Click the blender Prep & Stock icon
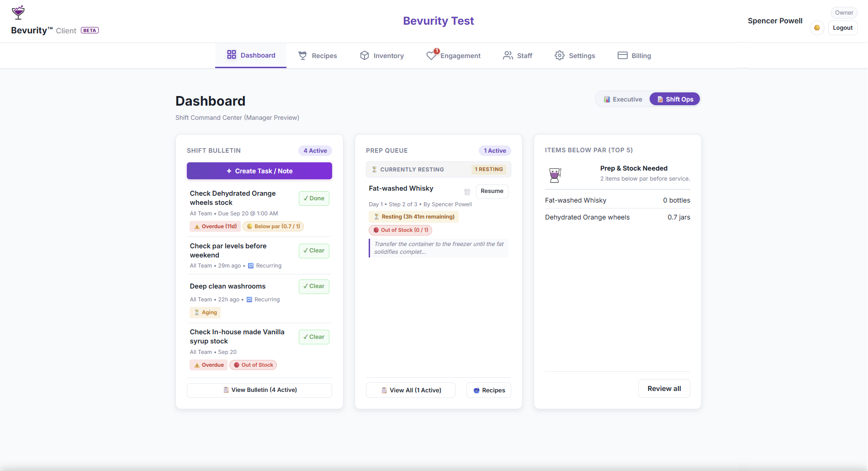The height and width of the screenshot is (471, 868). click(555, 175)
